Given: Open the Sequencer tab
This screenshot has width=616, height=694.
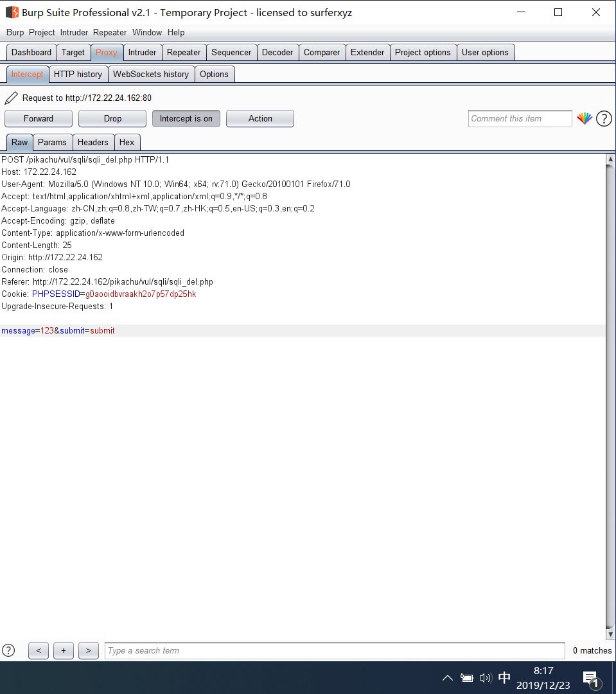Looking at the screenshot, I should tap(231, 52).
